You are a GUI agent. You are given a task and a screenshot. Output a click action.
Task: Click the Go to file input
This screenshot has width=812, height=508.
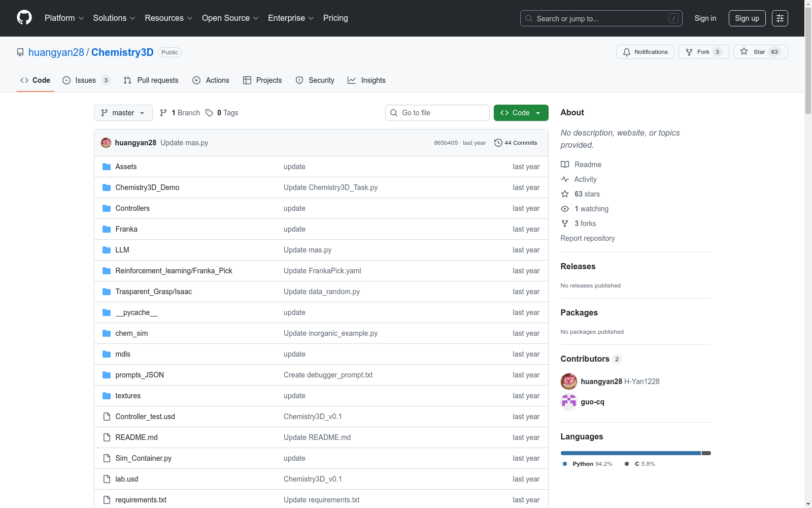(437, 113)
